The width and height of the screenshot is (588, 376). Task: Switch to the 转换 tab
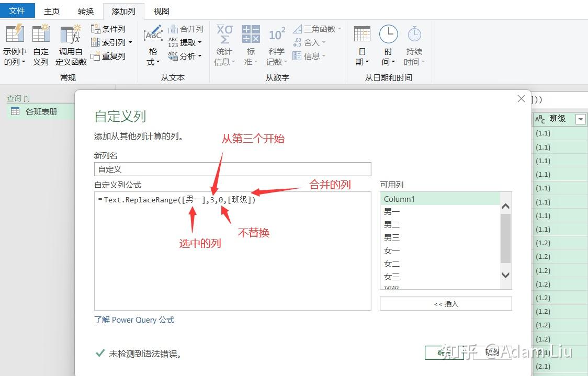coord(86,12)
